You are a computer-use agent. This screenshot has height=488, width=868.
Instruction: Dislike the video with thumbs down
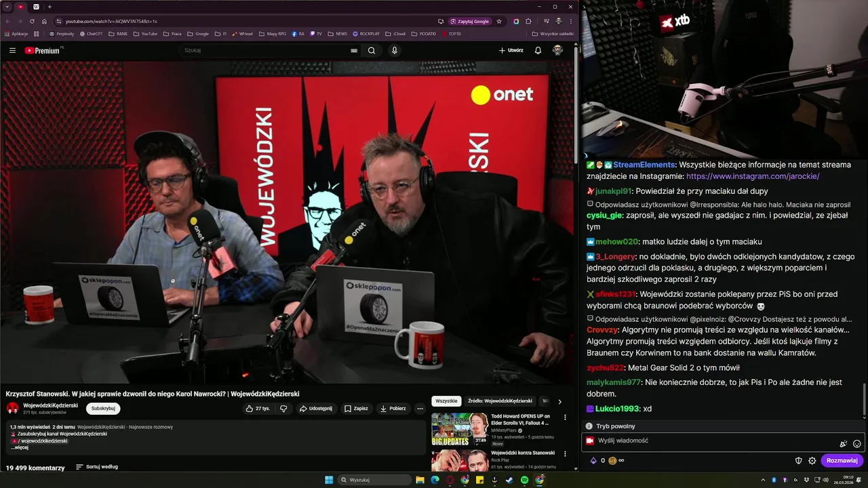tap(283, 409)
